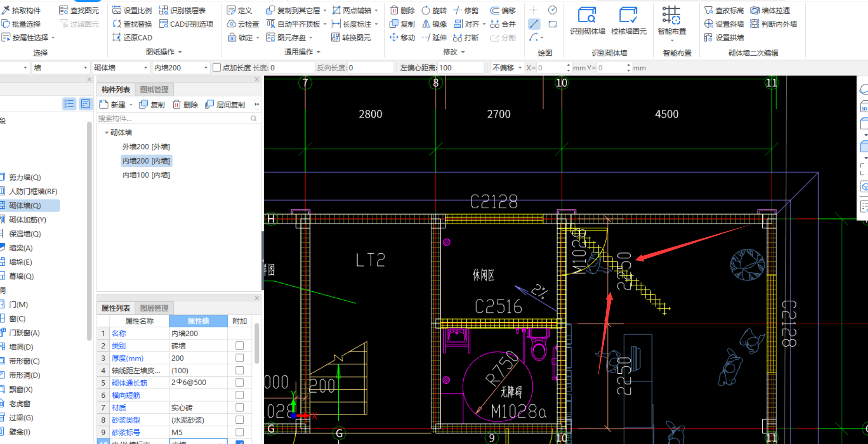
Task: Switch to the 属性列表 tab
Action: coord(116,308)
